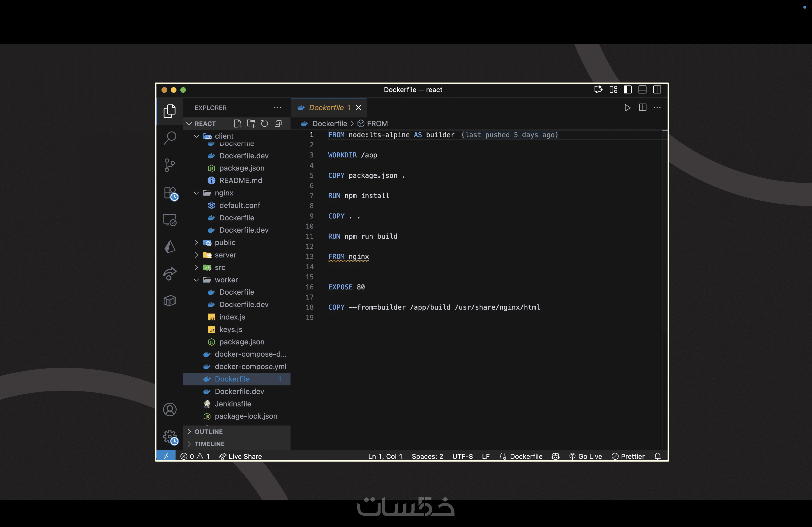Viewport: 812px width, 527px height.
Task: Toggle the bottom panel visibility
Action: 642,90
